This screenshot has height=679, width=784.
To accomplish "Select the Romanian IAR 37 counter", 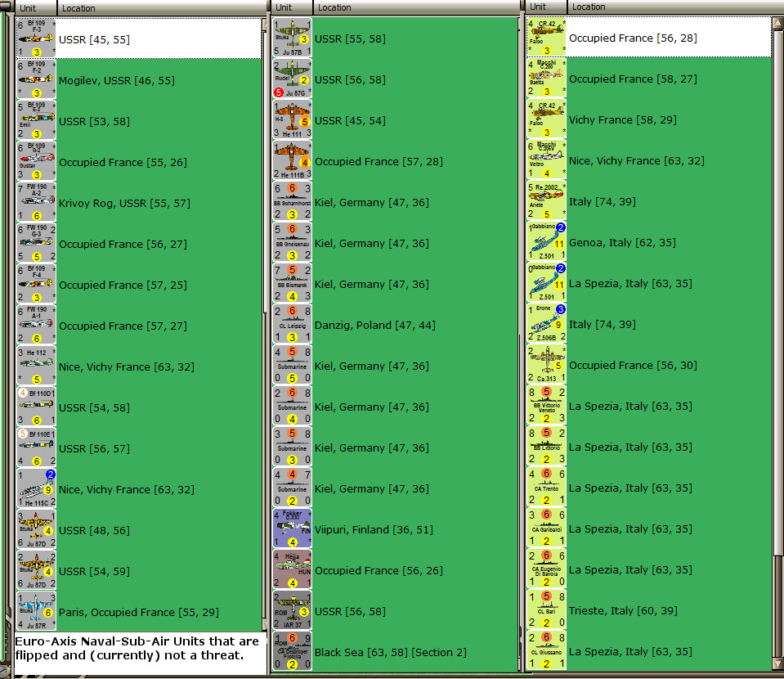I will [x=292, y=610].
